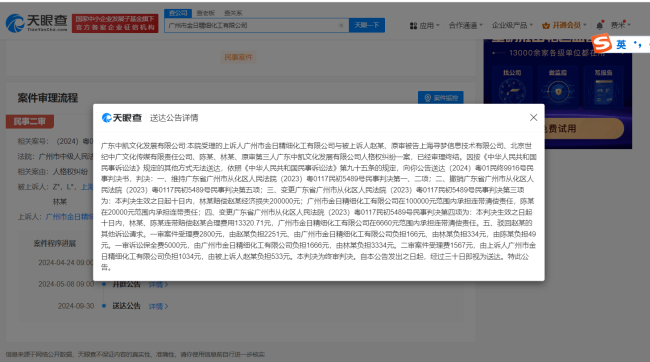
Task: Click the 民事案件 label
Action: (x=238, y=57)
